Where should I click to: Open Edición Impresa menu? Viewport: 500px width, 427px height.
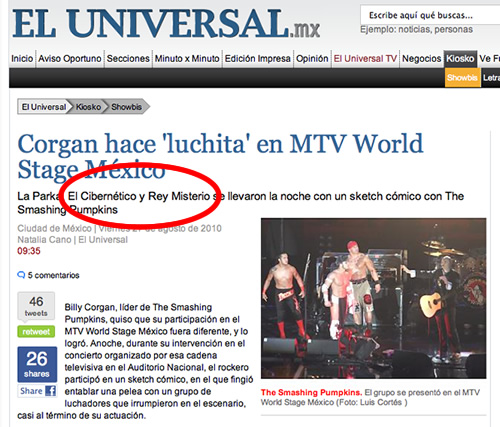pos(257,59)
